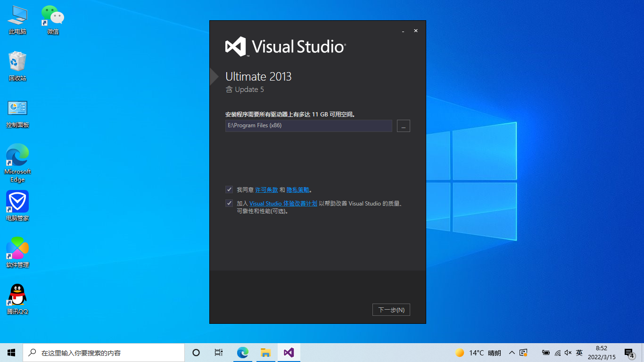Open the 控制面板 control panel icon
The image size is (644, 362).
pos(17,114)
